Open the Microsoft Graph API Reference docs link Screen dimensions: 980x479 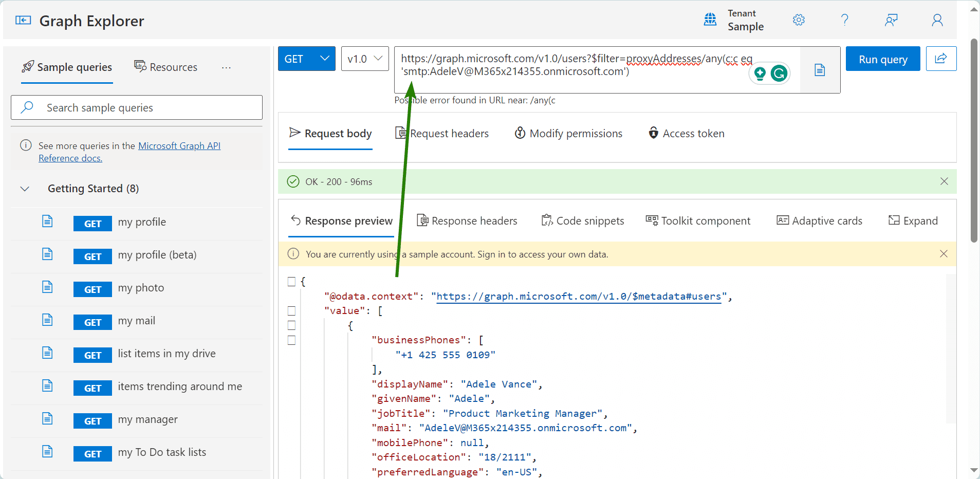pos(130,152)
